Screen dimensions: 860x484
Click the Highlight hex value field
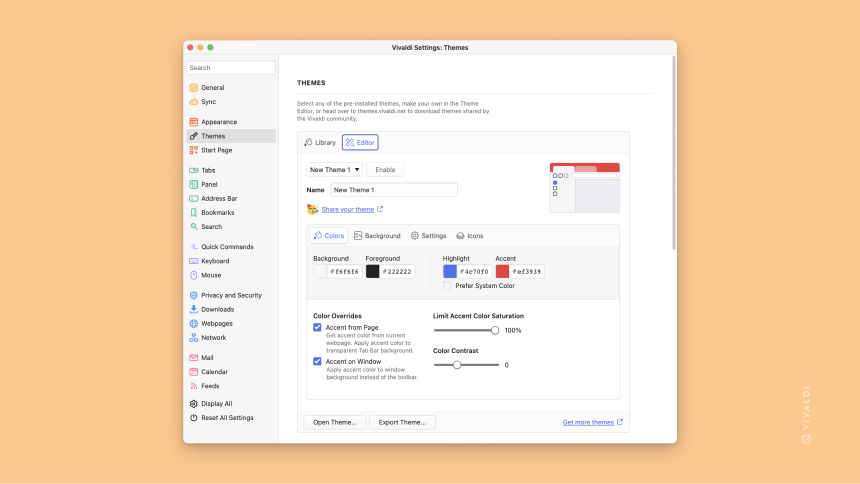click(x=474, y=271)
